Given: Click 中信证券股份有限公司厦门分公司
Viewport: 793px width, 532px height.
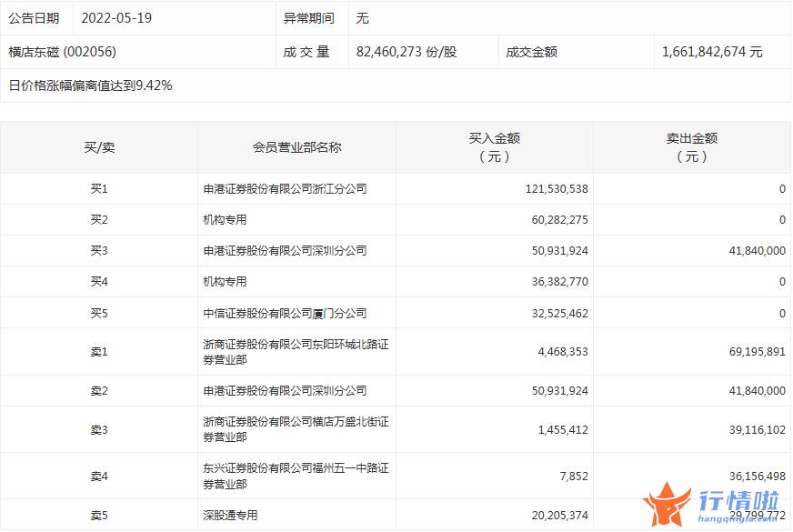Looking at the screenshot, I should (x=285, y=313).
